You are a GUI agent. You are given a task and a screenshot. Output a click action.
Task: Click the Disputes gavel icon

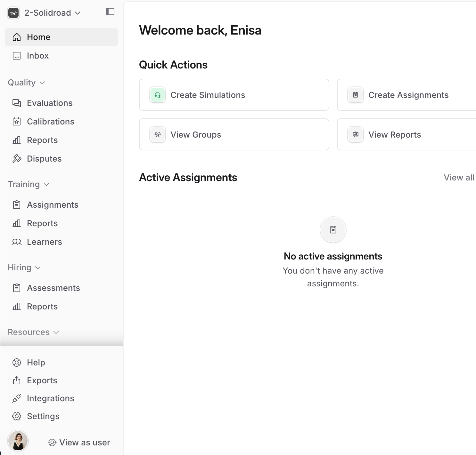[x=17, y=159]
